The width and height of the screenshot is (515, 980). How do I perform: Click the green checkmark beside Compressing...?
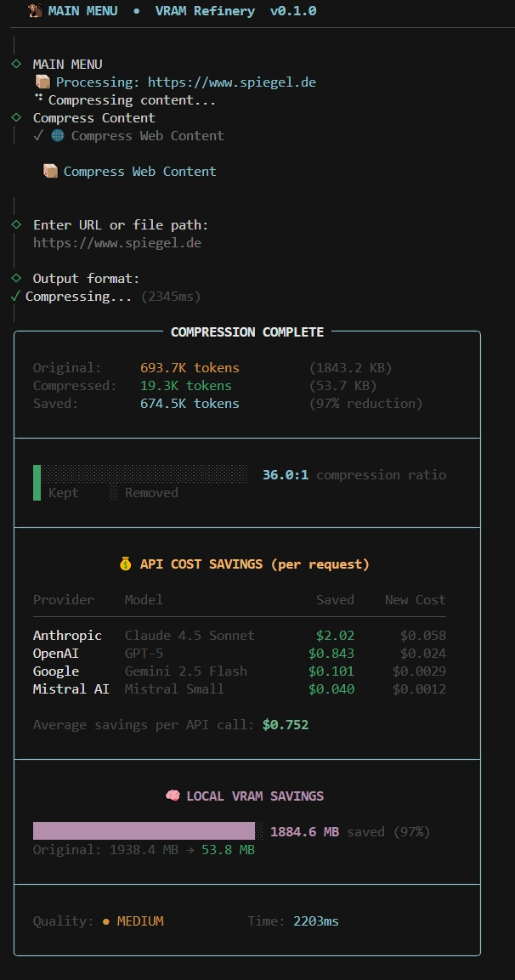[x=16, y=297]
